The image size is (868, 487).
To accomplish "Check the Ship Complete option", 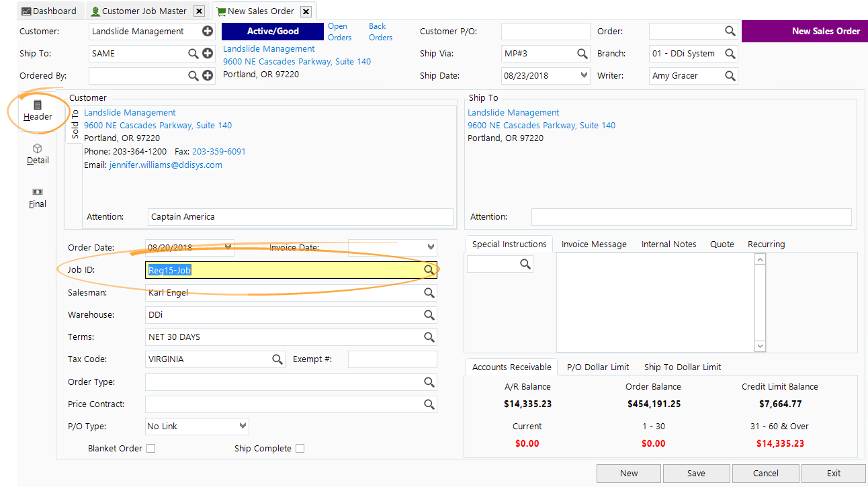I will click(x=300, y=448).
